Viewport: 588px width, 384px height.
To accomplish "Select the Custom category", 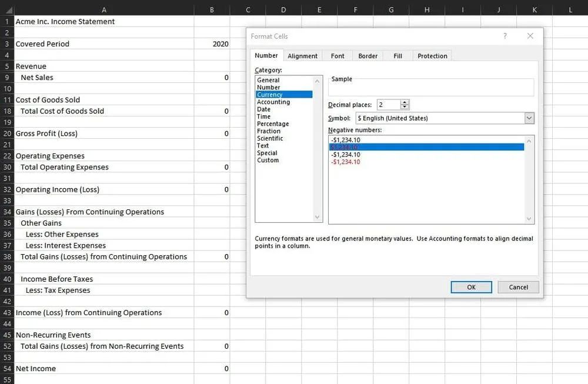I will click(x=268, y=160).
